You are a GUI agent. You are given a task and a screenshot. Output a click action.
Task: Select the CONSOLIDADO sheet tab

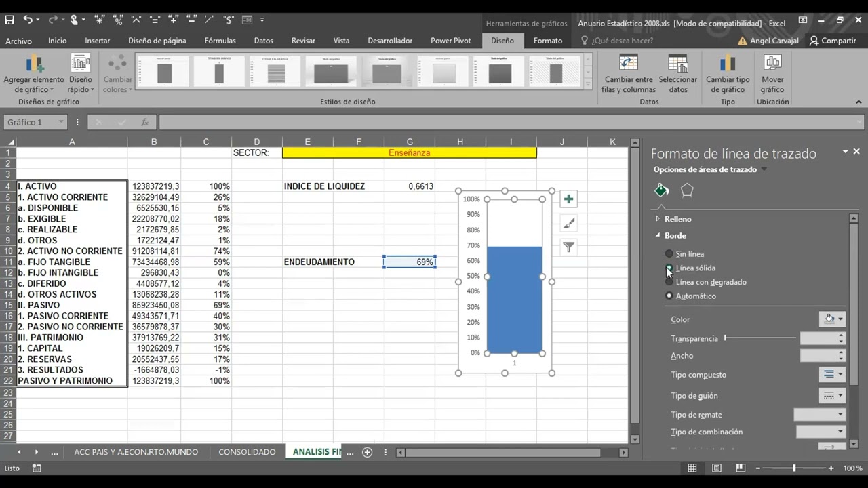coord(247,452)
